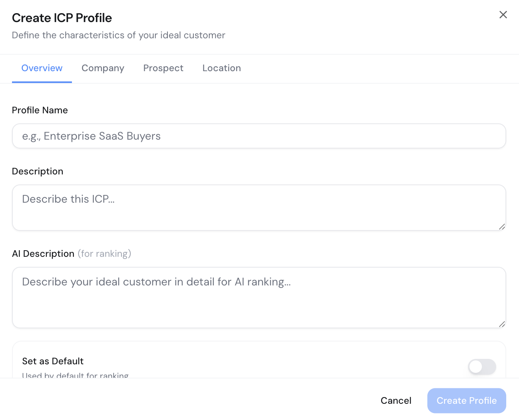Click the AI Description box resize handle
This screenshot has height=420, width=519.
[502, 324]
